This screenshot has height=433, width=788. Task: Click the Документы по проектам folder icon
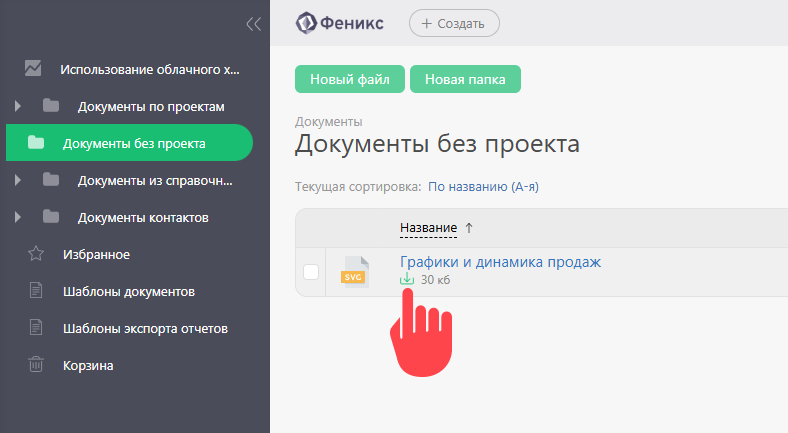point(51,106)
